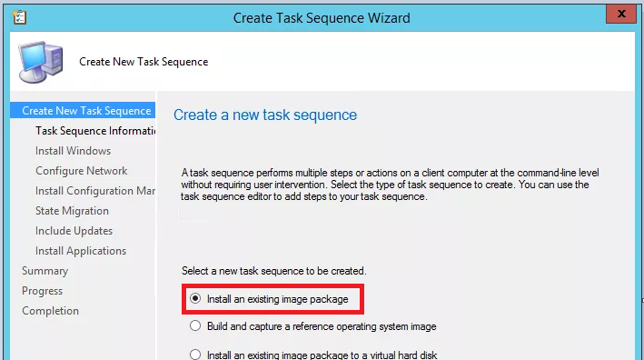The height and width of the screenshot is (360, 644).
Task: Click the computer icon in wizard header
Action: 41,62
